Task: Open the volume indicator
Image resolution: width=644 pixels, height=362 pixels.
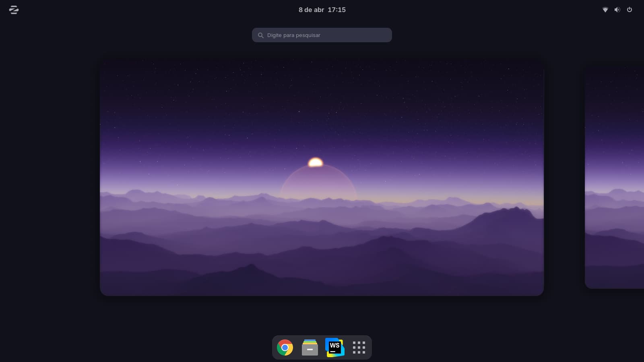Action: [617, 10]
